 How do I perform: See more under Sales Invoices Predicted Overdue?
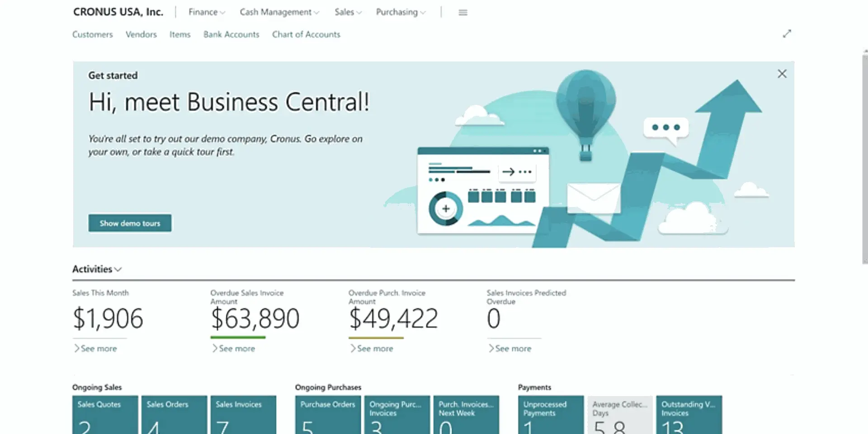coord(510,349)
